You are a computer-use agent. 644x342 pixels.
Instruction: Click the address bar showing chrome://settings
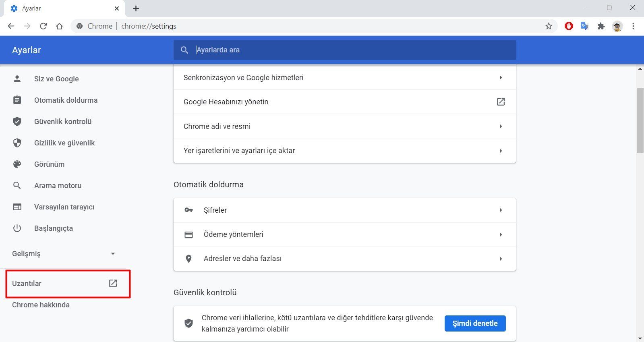tap(314, 26)
